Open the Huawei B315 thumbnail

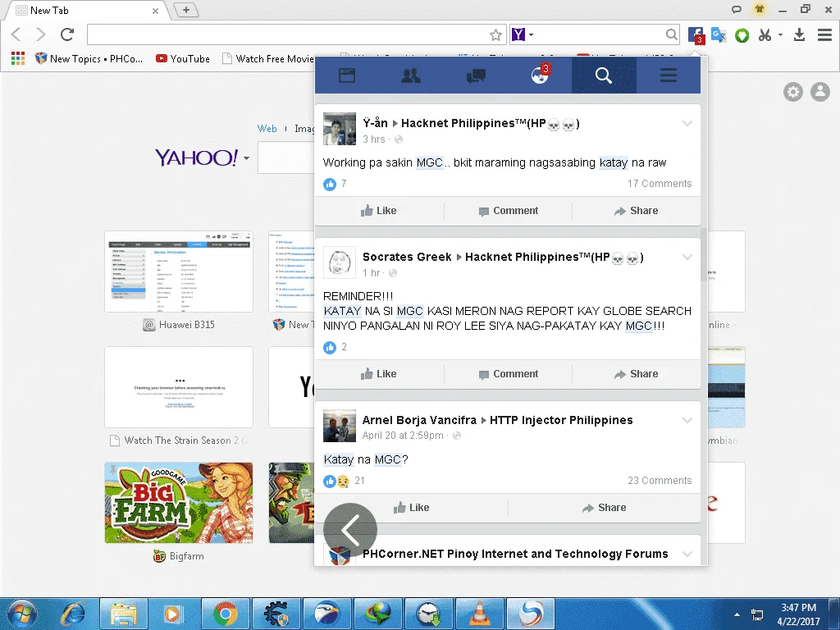click(x=178, y=272)
